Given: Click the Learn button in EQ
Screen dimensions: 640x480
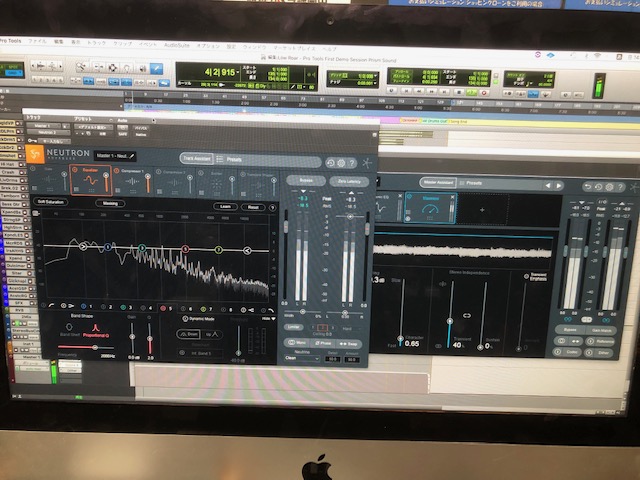Looking at the screenshot, I should coord(225,207).
